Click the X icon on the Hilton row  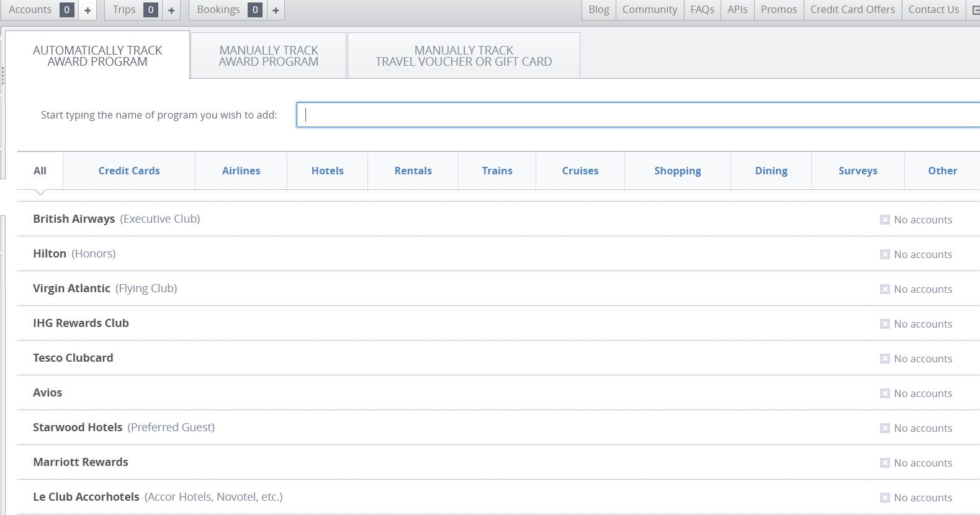pyautogui.click(x=884, y=254)
